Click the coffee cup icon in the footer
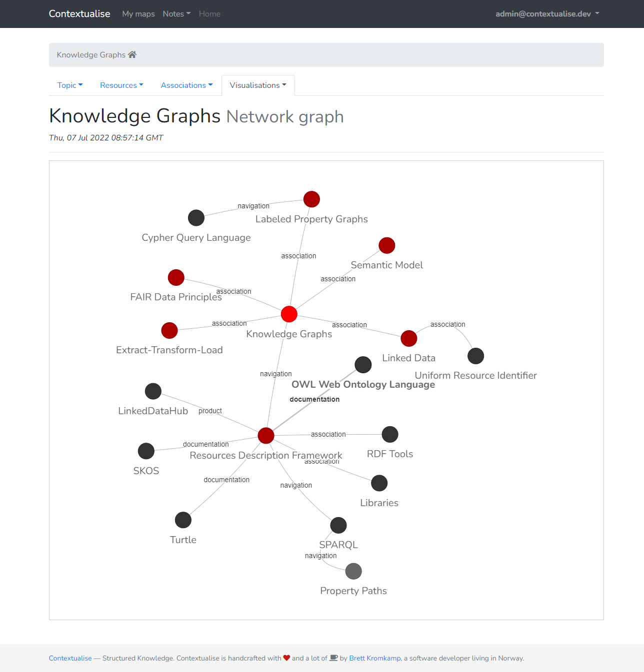Image resolution: width=644 pixels, height=672 pixels. (x=333, y=658)
